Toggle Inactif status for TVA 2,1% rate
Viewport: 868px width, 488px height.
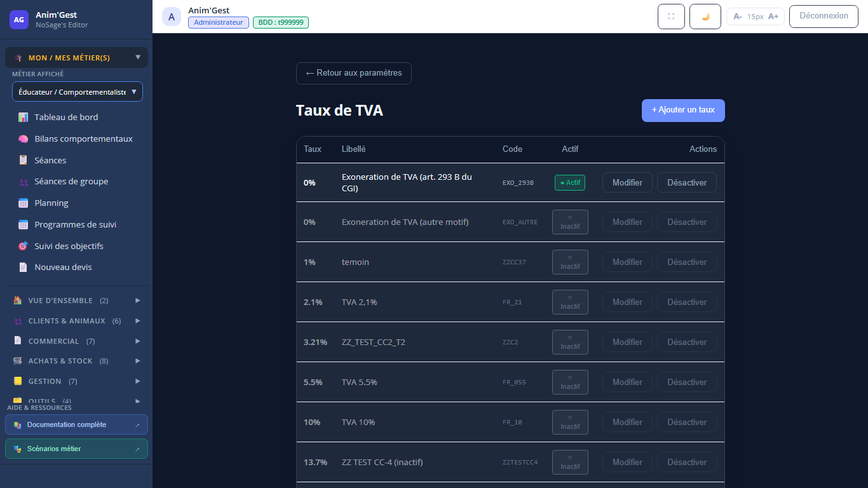click(x=570, y=302)
